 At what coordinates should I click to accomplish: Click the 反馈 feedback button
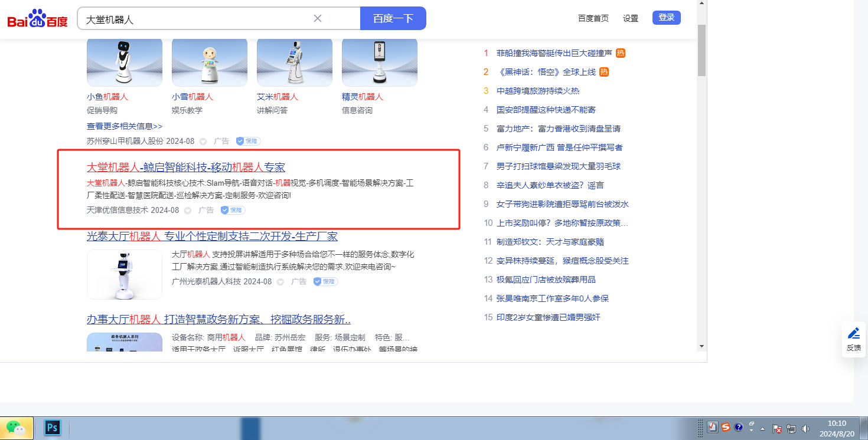tap(854, 339)
